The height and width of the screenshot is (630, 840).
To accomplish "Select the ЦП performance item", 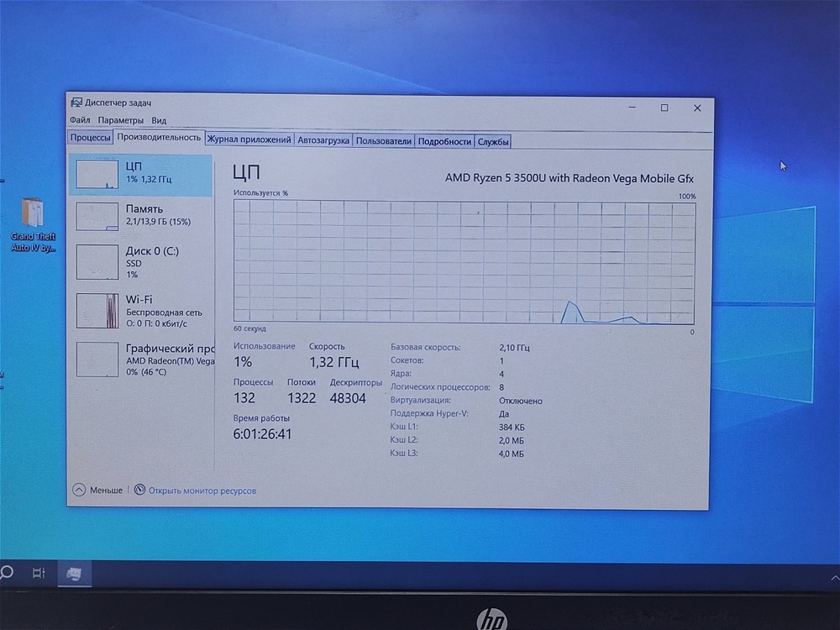I will point(141,175).
